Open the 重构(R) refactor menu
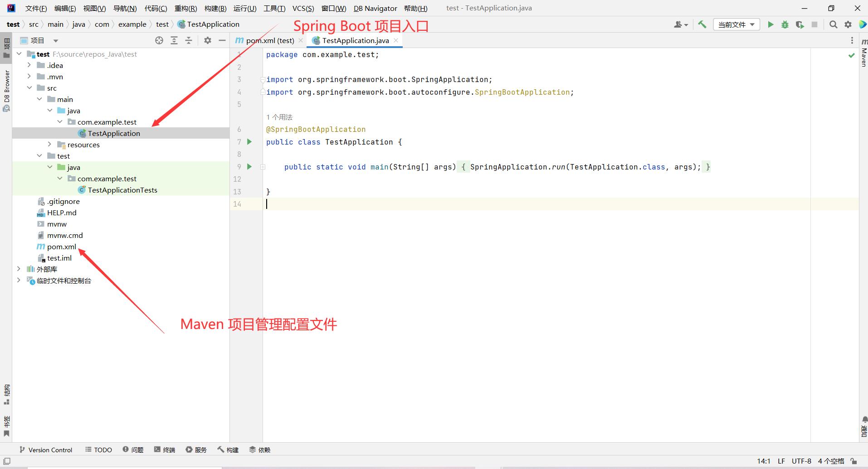The image size is (868, 469). pos(185,8)
